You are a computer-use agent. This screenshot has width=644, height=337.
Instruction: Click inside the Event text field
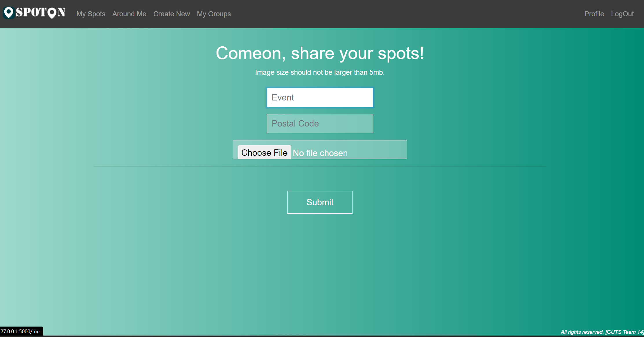(x=320, y=98)
